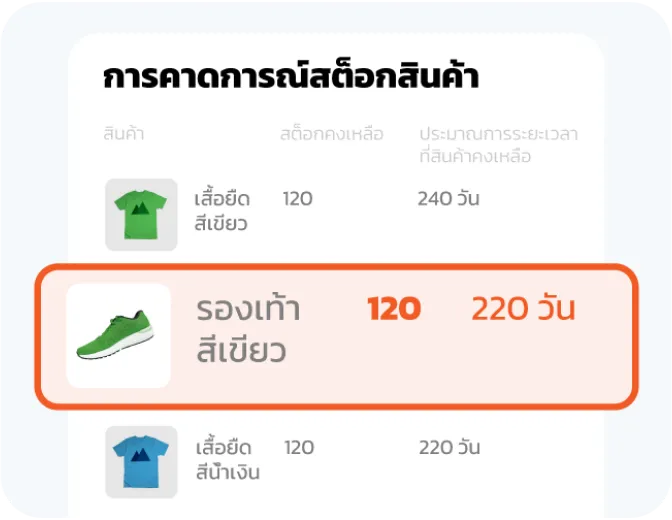The height and width of the screenshot is (520, 672).
Task: Click the การคาดการณ์สต็อกสินค้า heading
Action: [290, 78]
